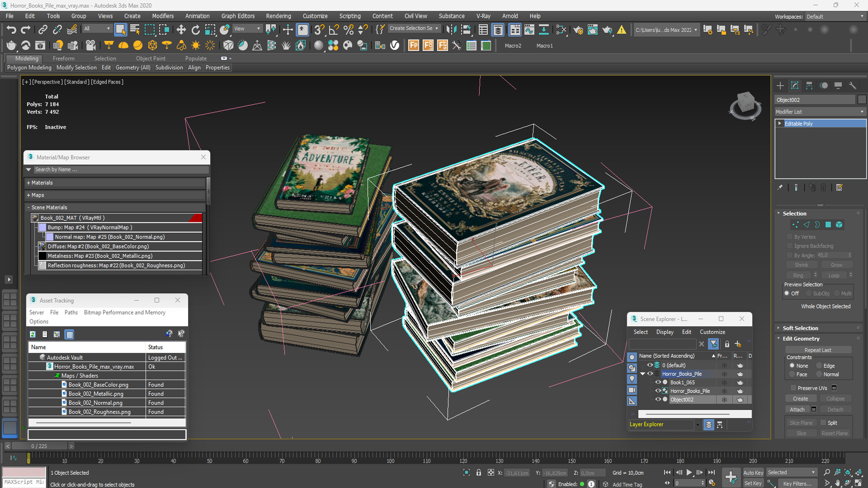Click the Collapse button in Edit Geometry
Viewport: 868px width, 488px height.
coord(835,398)
